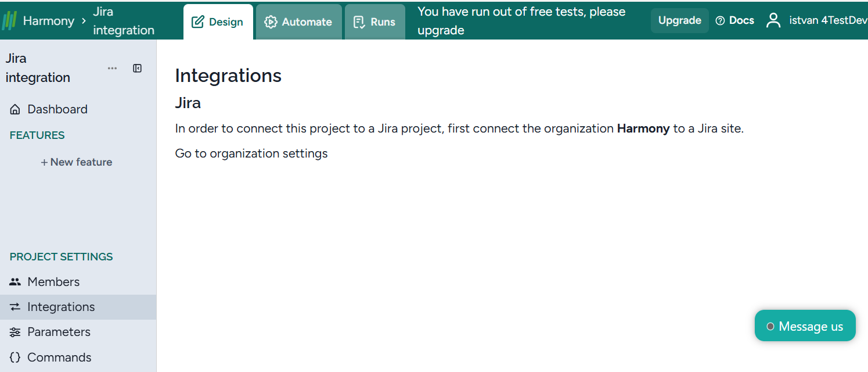Collapse the sidebar panel
This screenshot has height=372, width=868.
coord(138,69)
